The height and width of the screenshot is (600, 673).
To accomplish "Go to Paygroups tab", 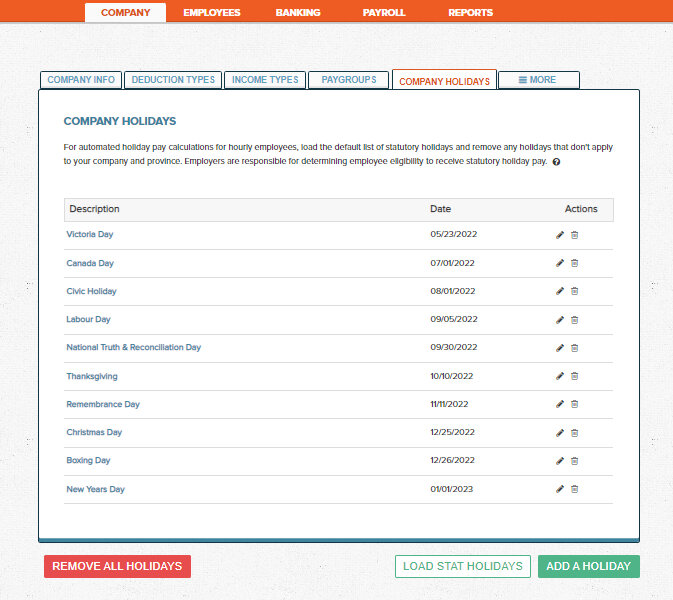I will tap(348, 80).
